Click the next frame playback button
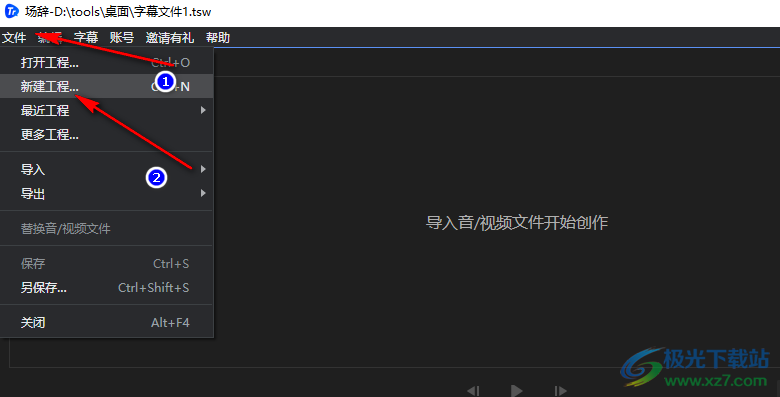Screen dimensions: 780x397 (561, 391)
